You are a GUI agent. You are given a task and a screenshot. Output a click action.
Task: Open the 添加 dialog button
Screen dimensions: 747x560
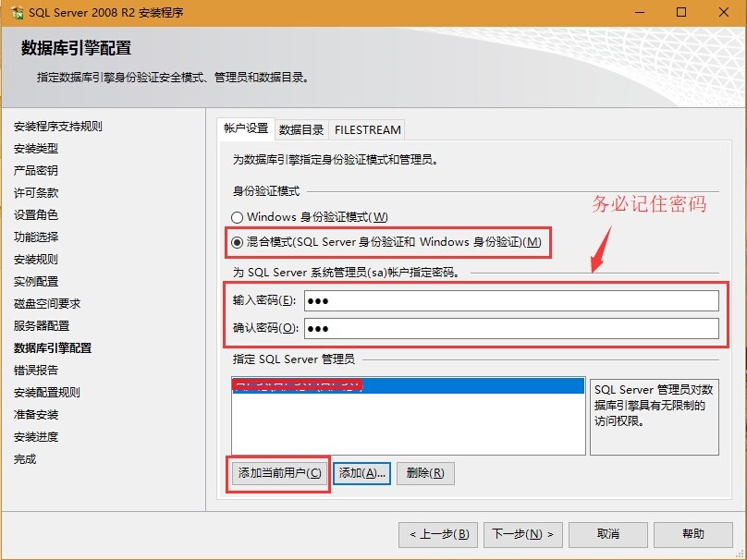pyautogui.click(x=361, y=472)
